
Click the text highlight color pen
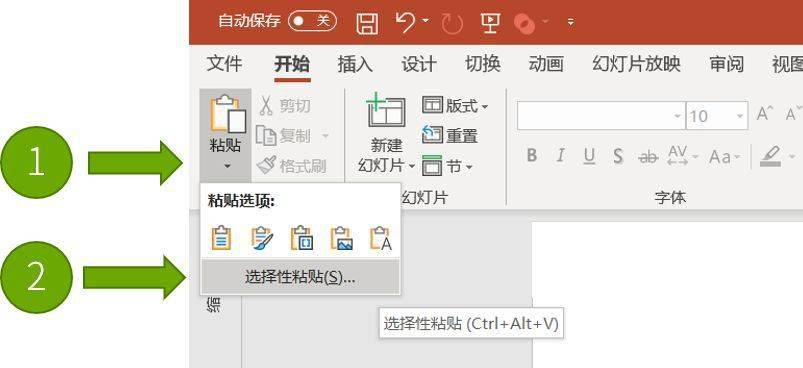pos(770,156)
